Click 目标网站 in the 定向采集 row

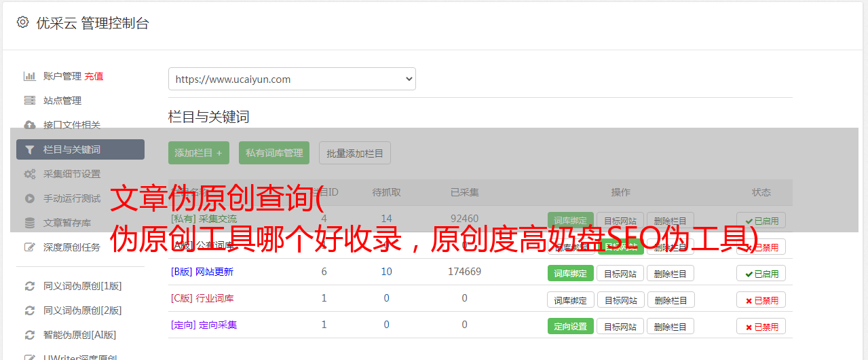coord(620,326)
